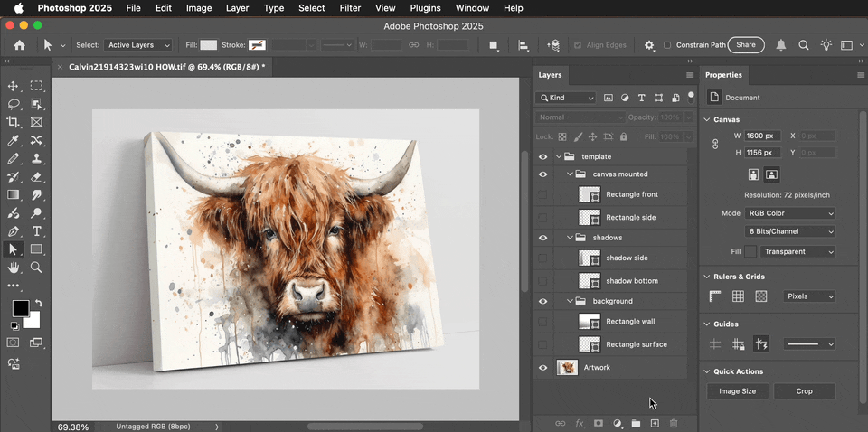Viewport: 868px width, 432px height.
Task: Open the Photoshop search icon
Action: click(x=803, y=45)
